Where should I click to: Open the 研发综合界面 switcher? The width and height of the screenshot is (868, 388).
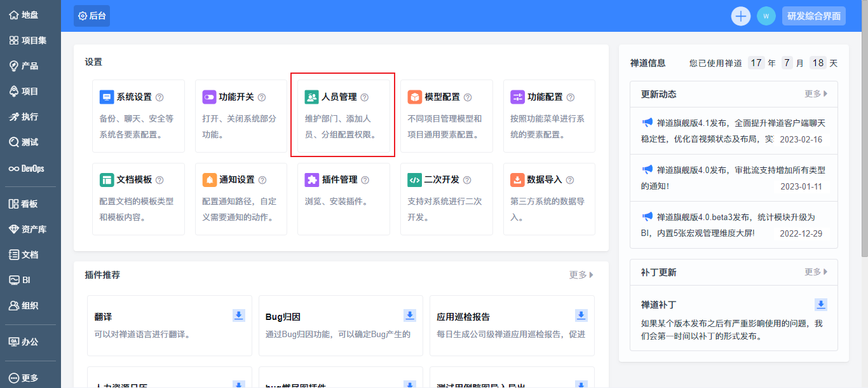point(814,16)
